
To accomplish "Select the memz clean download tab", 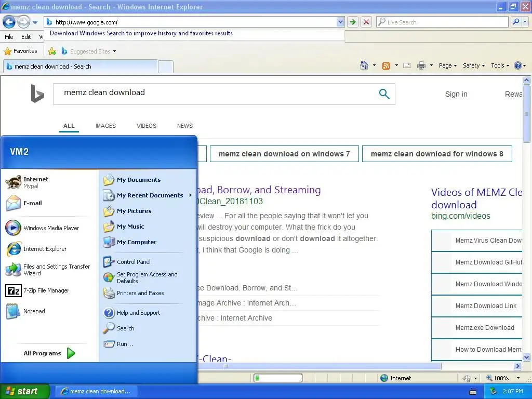I will 81,66.
